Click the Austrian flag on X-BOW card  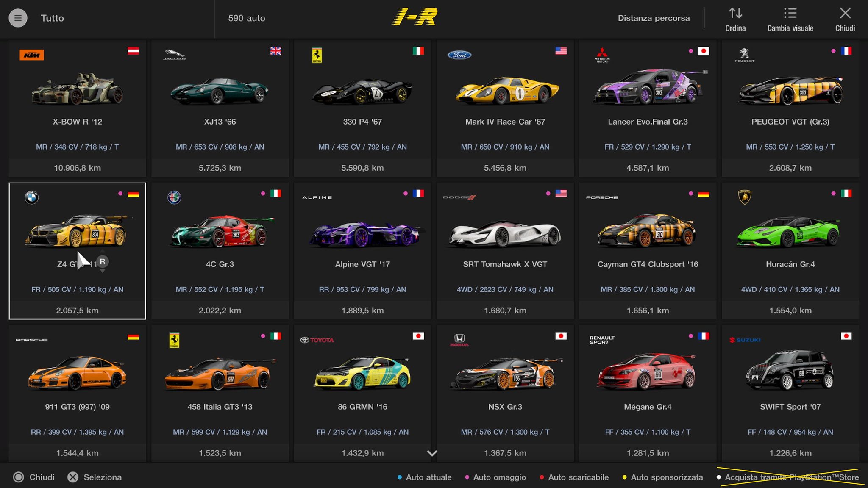(x=133, y=51)
